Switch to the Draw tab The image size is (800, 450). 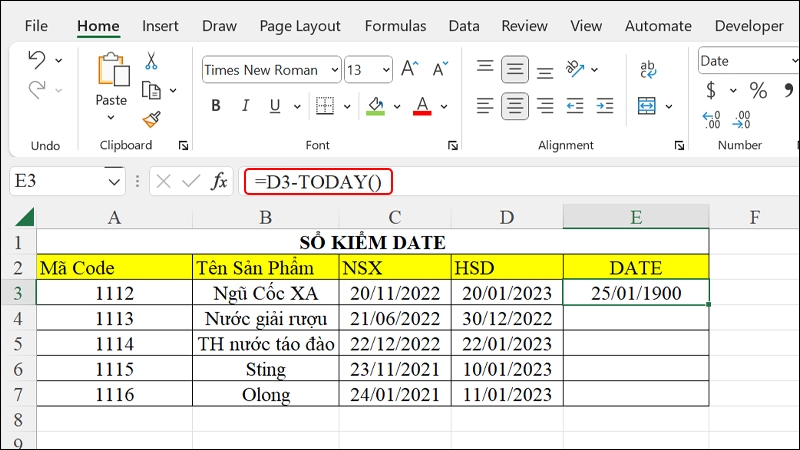pos(219,26)
